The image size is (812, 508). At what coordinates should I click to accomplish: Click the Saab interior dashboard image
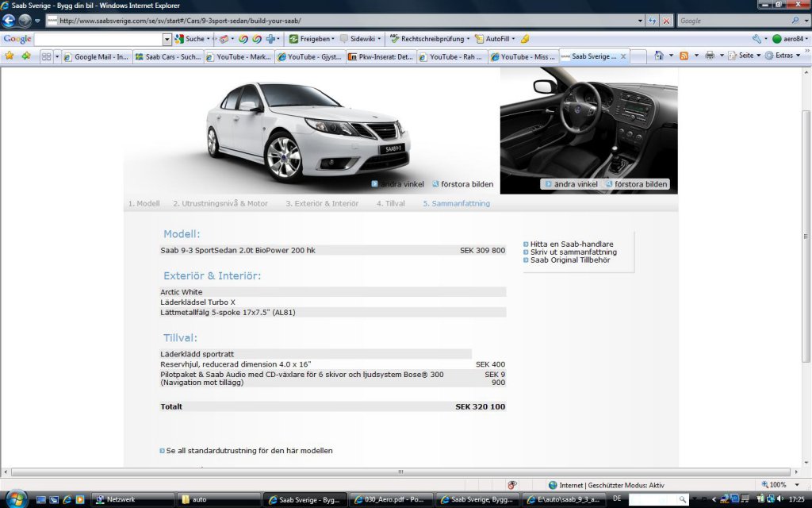(589, 131)
